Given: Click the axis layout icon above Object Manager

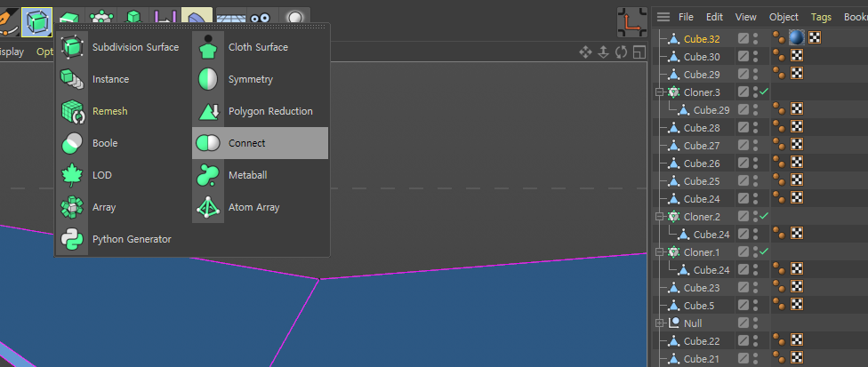Looking at the screenshot, I should click(x=632, y=22).
